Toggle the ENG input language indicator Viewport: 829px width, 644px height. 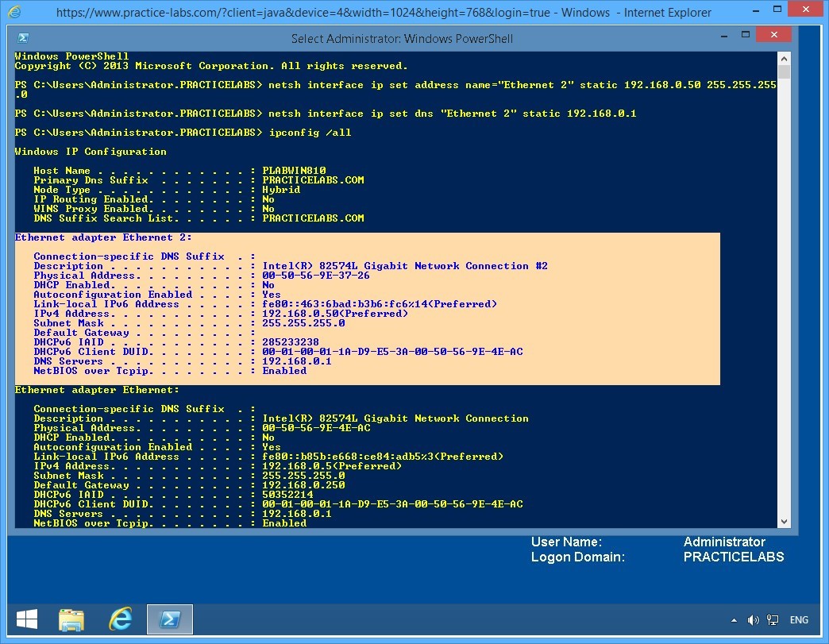point(799,620)
